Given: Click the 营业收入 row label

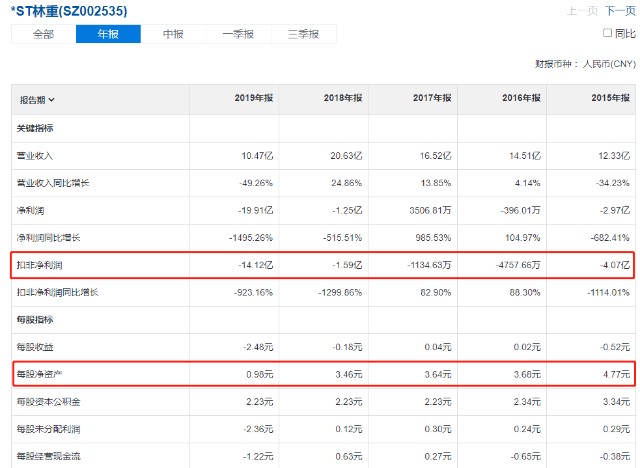Looking at the screenshot, I should point(35,156).
